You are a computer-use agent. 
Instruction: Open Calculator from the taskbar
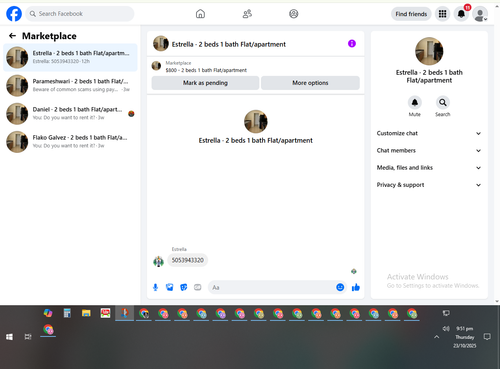tap(67, 313)
